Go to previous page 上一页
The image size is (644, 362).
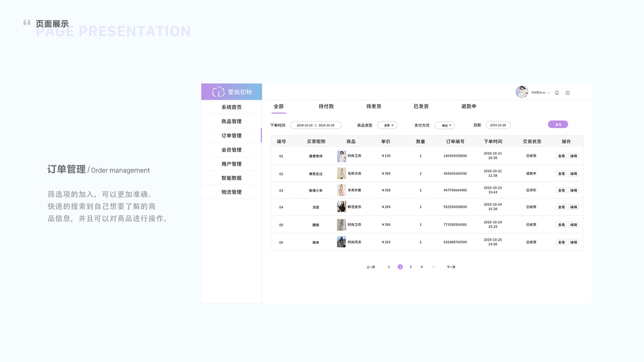371,267
